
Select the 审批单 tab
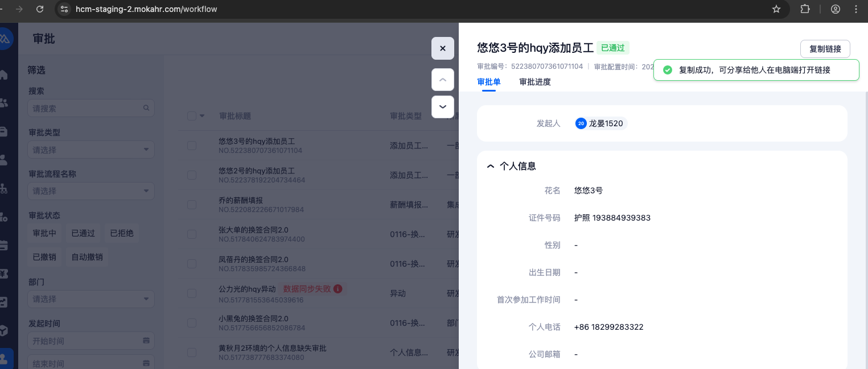coord(488,82)
